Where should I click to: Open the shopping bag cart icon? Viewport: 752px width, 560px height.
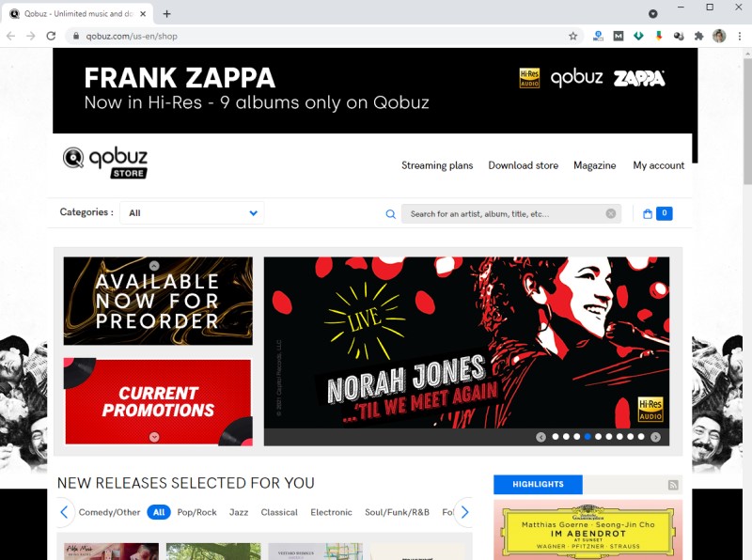(648, 214)
